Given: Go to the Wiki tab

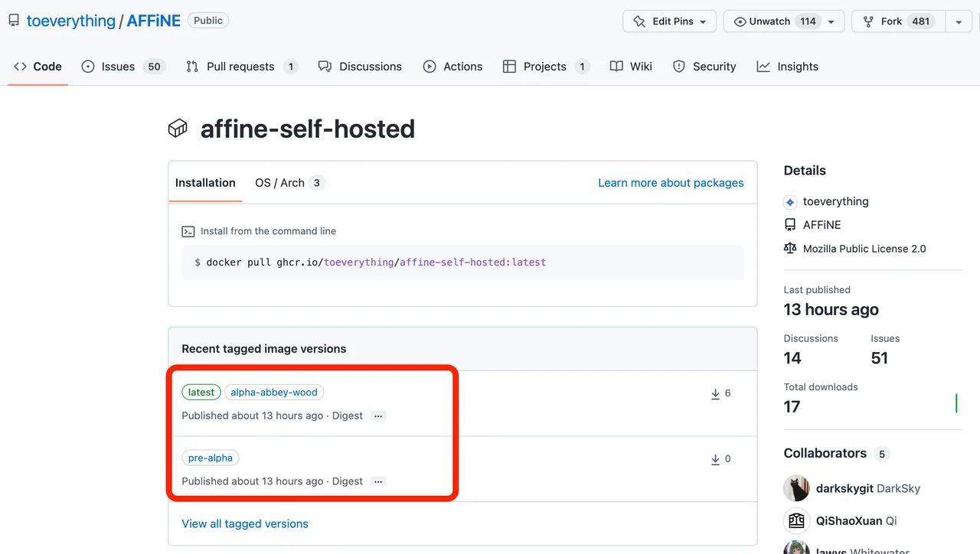Looking at the screenshot, I should [631, 67].
